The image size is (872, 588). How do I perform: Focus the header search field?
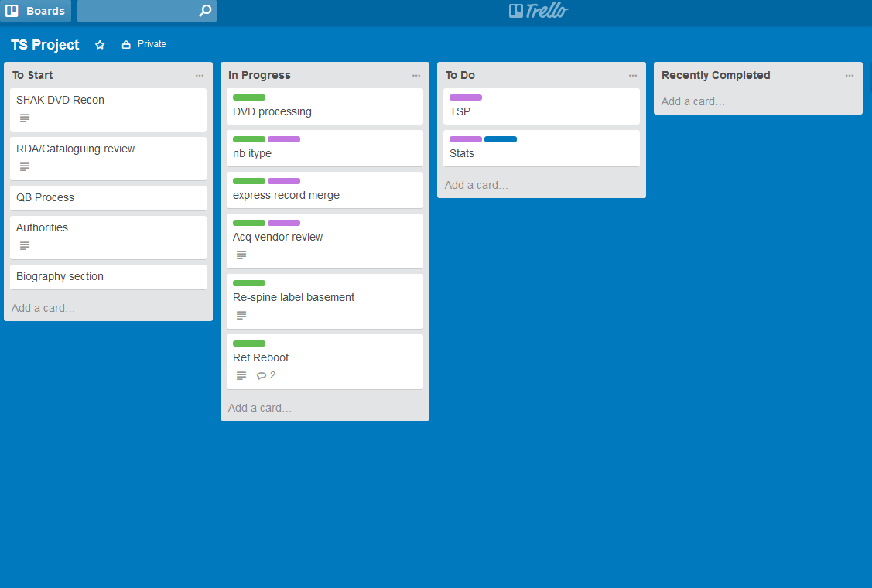[x=147, y=11]
